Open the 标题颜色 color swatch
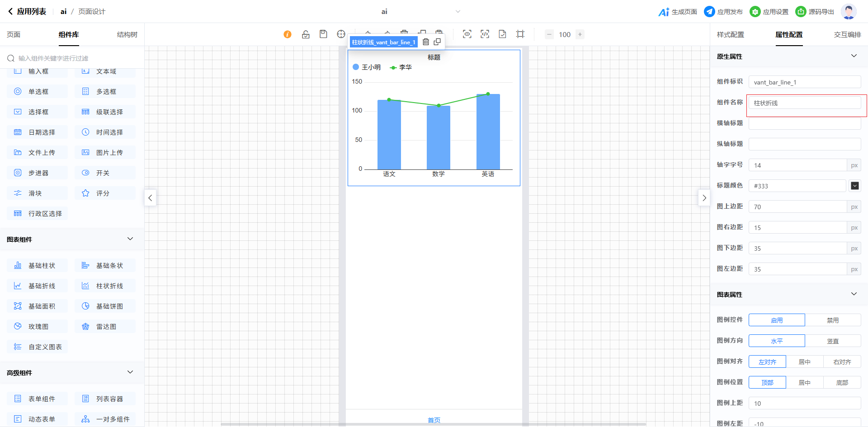Screen dimensions: 868x427 [x=854, y=186]
